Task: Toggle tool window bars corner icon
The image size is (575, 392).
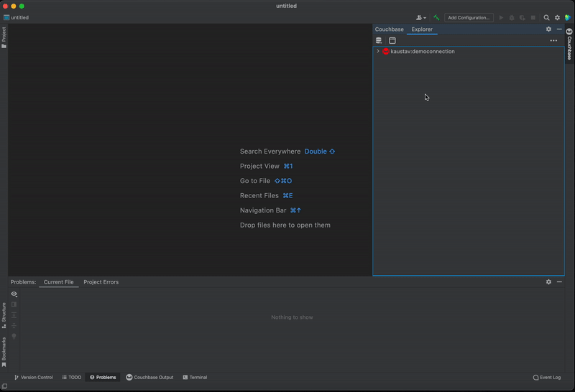Action: [4, 386]
